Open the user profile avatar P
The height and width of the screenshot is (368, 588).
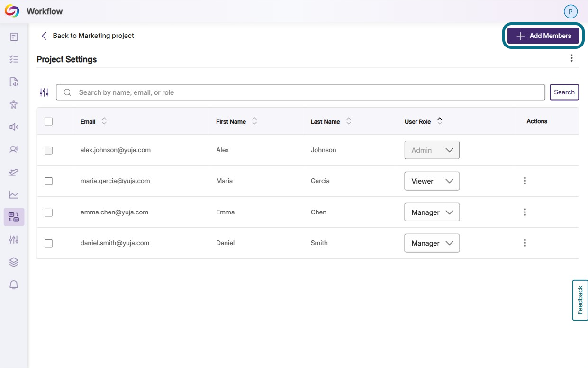570,12
